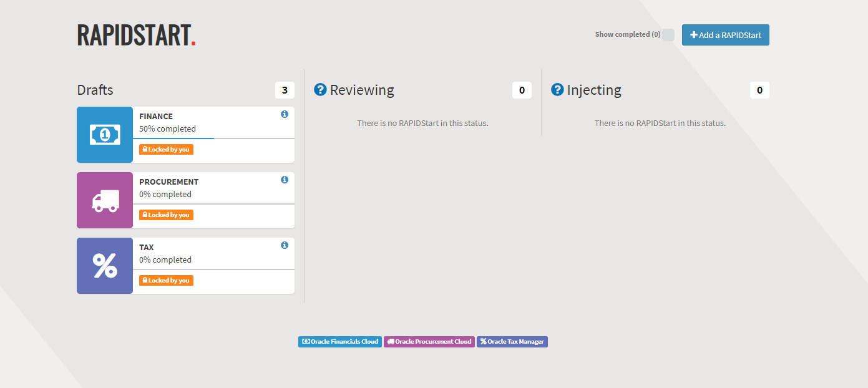Click the Drafts count badge
Screen dimensions: 868x388
285,90
